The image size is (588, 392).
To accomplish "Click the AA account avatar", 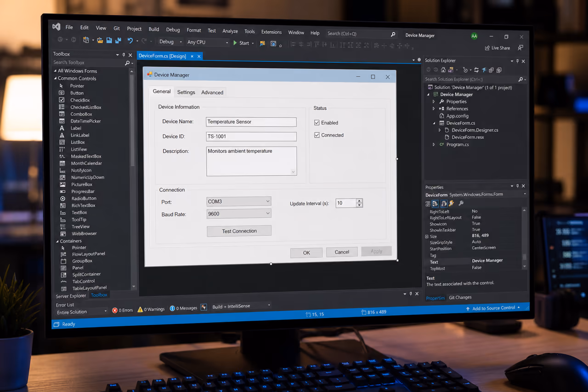I will (x=474, y=36).
